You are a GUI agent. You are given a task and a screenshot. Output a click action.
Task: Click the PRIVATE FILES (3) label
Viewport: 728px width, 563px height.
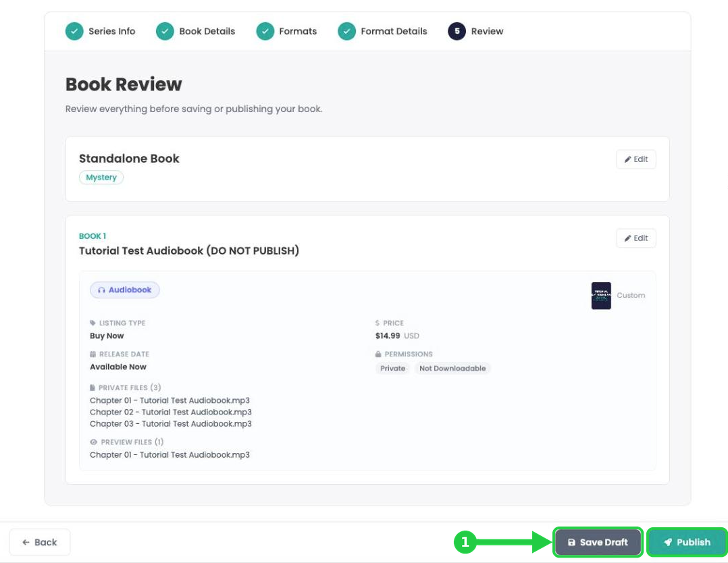tap(130, 387)
